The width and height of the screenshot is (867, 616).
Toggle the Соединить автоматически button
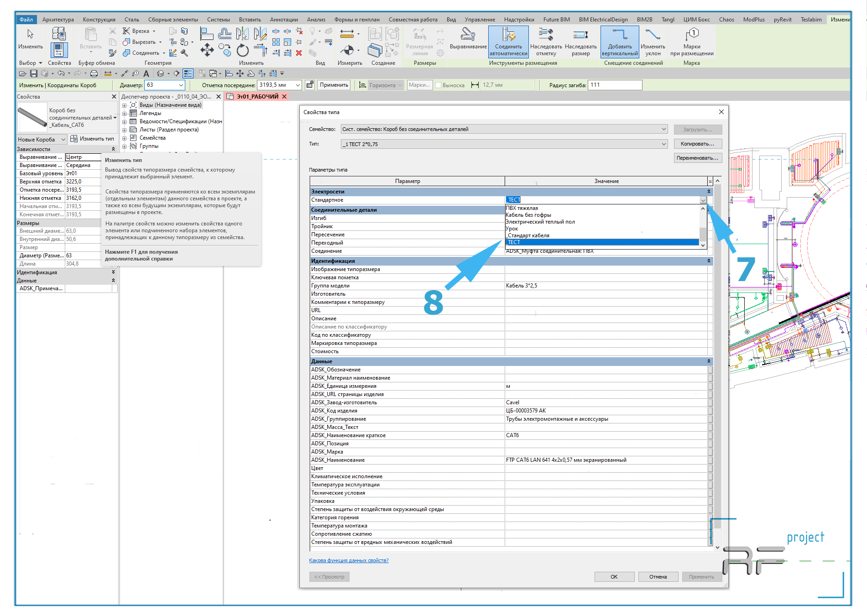pos(508,42)
